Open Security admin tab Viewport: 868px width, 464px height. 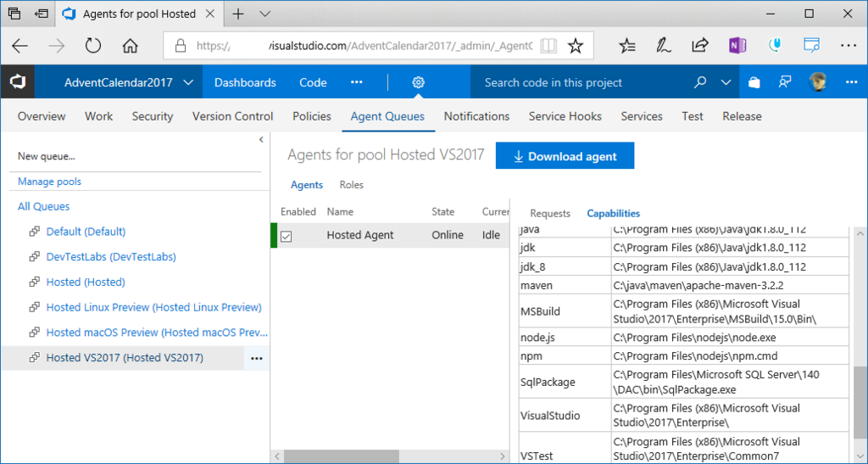pos(153,116)
